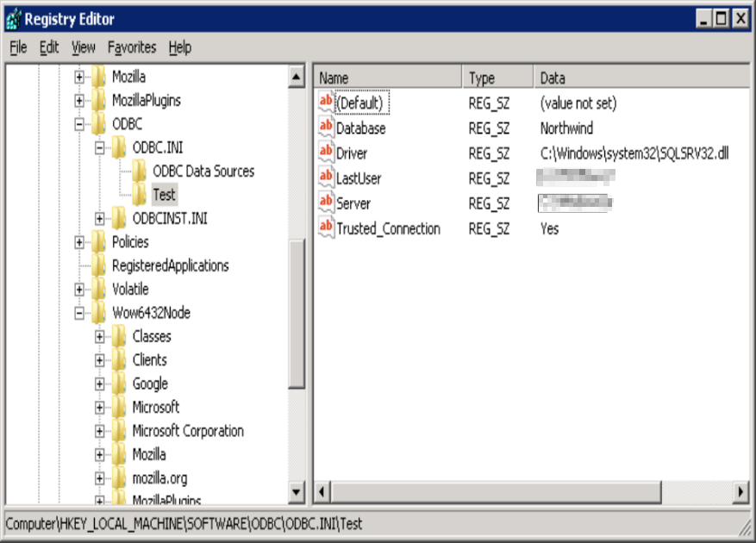This screenshot has width=756, height=543.
Task: Click the string icon beside Server
Action: pyautogui.click(x=327, y=203)
